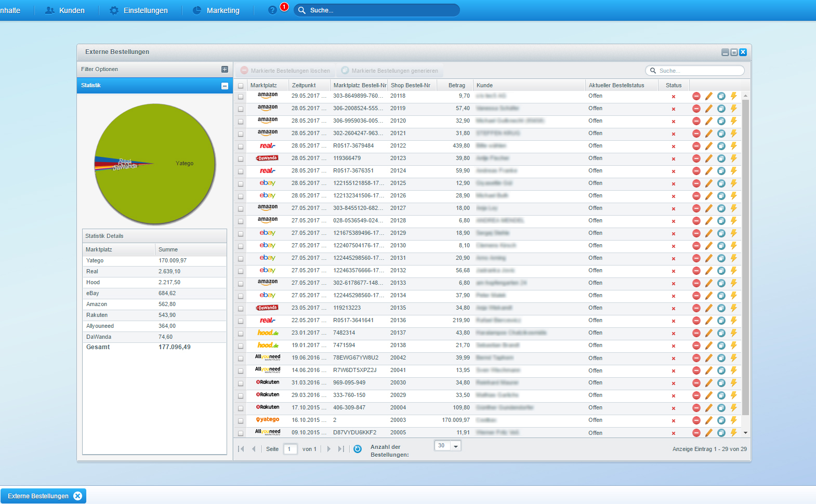816x504 pixels.
Task: Open the help question mark icon
Action: (272, 10)
